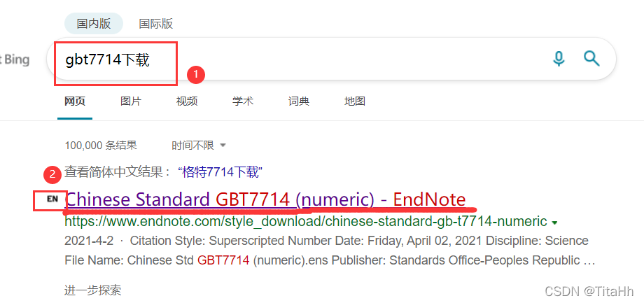Viewport: 644px width, 303px height.
Task: Click the magnifier search icon
Action: tap(591, 59)
